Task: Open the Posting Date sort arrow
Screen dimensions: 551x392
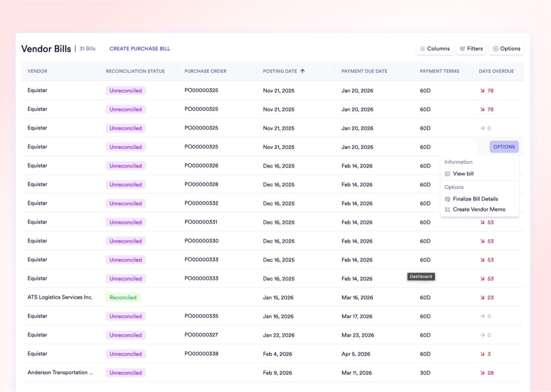Action: [x=303, y=71]
